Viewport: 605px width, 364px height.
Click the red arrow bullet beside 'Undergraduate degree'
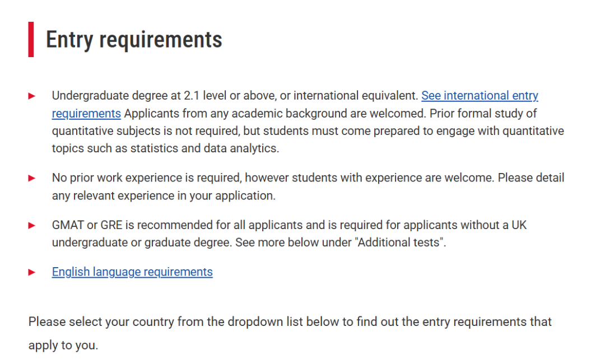point(32,96)
